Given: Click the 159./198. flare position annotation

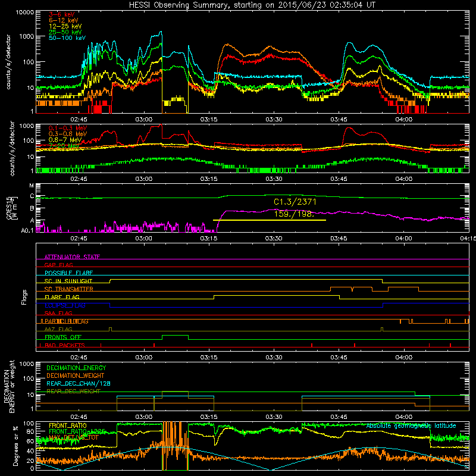Looking at the screenshot, I should click(x=294, y=214).
